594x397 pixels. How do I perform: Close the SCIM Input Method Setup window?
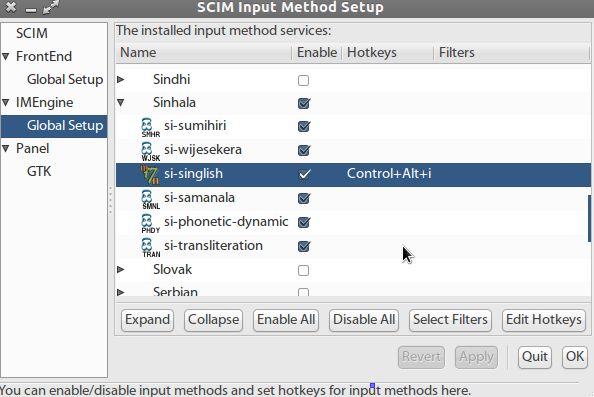pyautogui.click(x=11, y=7)
